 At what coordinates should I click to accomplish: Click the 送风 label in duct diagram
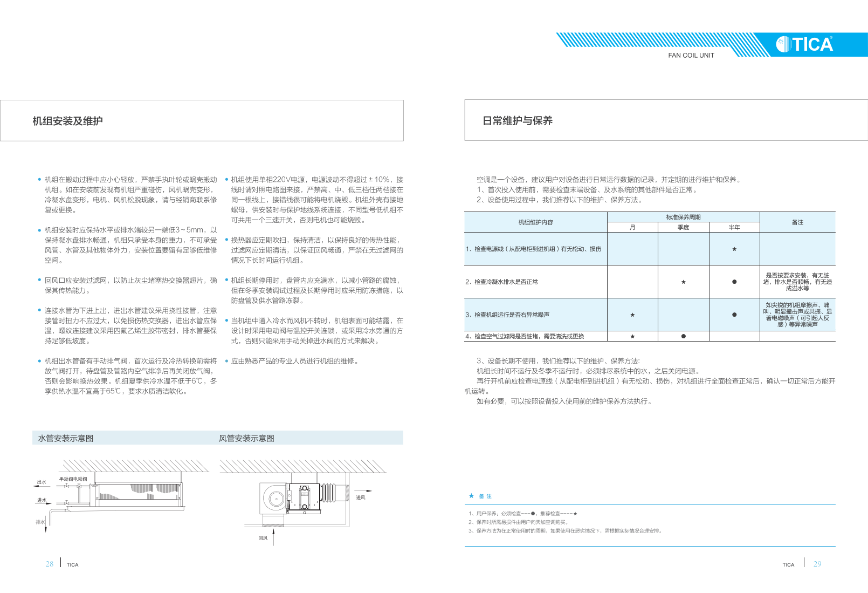click(360, 497)
